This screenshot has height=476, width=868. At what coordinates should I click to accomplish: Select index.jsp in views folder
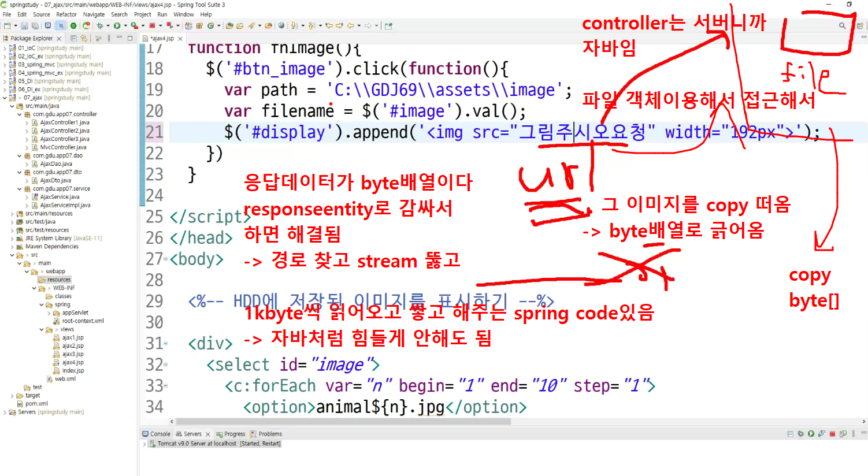click(68, 371)
